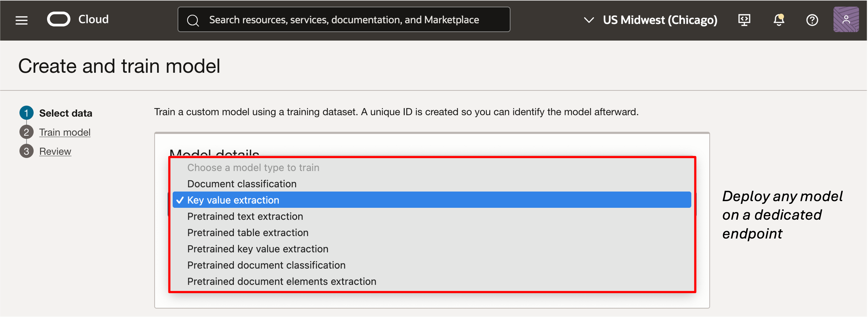Image resolution: width=868 pixels, height=317 pixels.
Task: Select Document classification model type
Action: 242,184
